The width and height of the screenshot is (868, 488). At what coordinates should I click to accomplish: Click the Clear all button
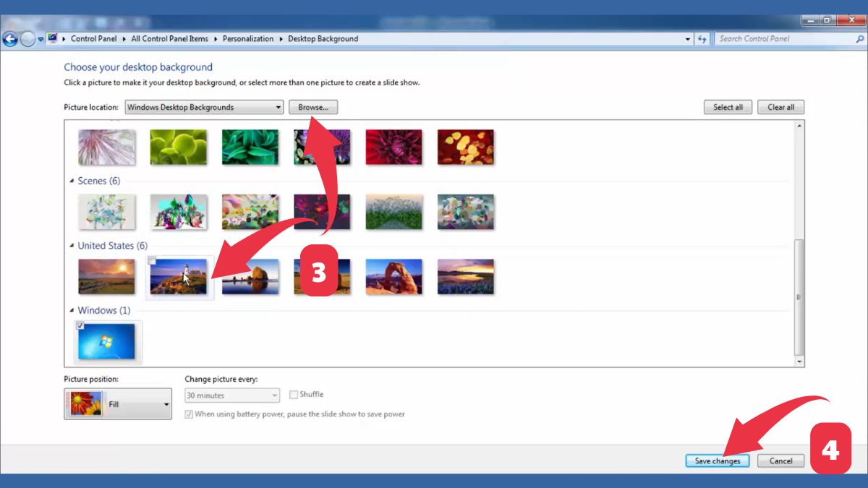coord(780,107)
